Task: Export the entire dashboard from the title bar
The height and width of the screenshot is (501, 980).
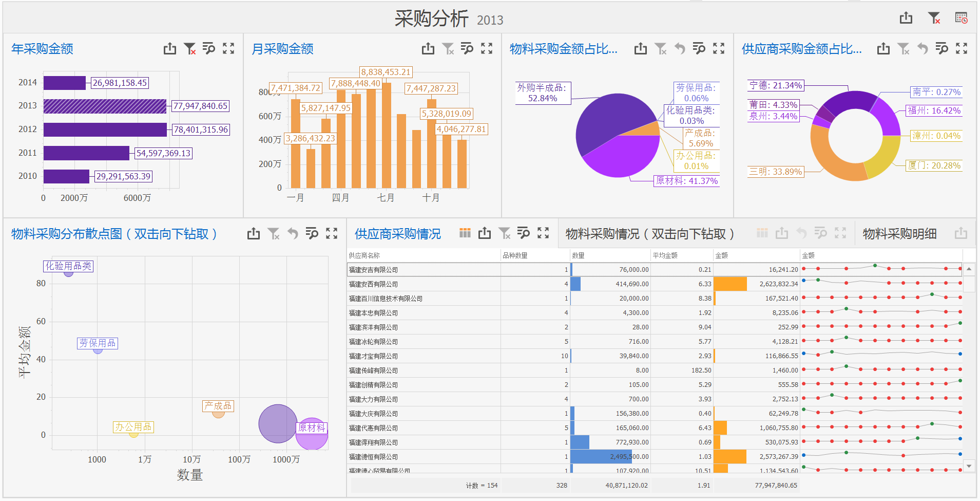Action: pos(906,18)
